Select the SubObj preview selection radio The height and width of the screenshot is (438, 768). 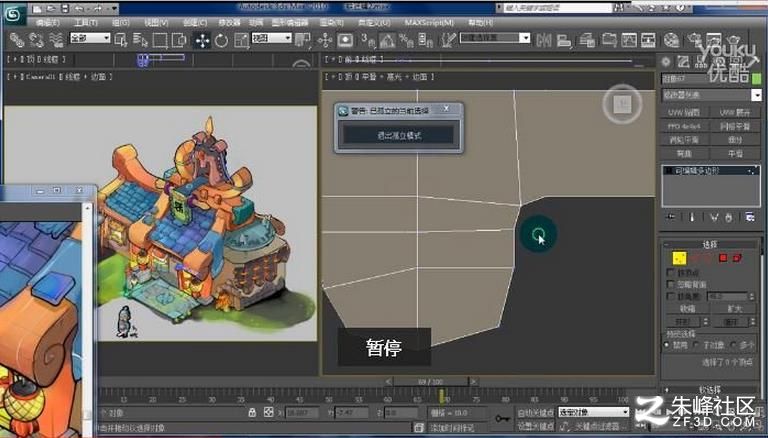pos(696,345)
